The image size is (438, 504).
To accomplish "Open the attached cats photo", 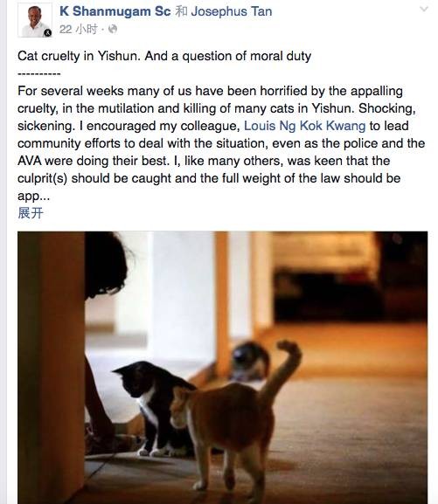I will [x=222, y=368].
